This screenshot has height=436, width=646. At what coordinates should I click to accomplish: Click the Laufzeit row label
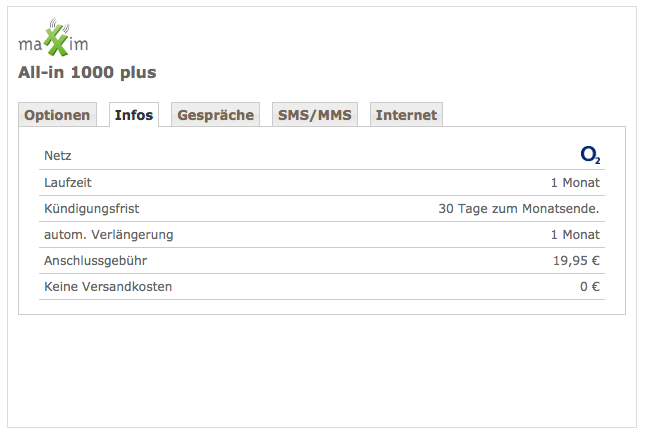coord(68,183)
